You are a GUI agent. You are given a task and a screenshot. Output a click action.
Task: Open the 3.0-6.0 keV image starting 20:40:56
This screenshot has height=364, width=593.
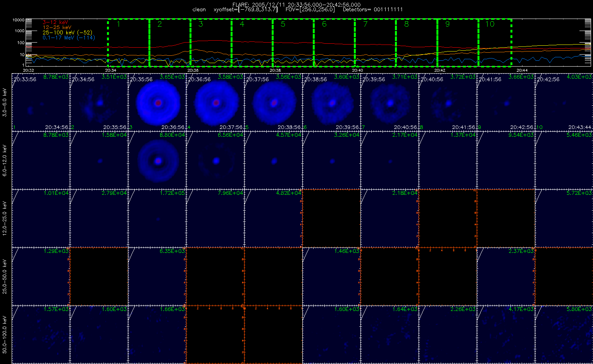click(x=448, y=102)
